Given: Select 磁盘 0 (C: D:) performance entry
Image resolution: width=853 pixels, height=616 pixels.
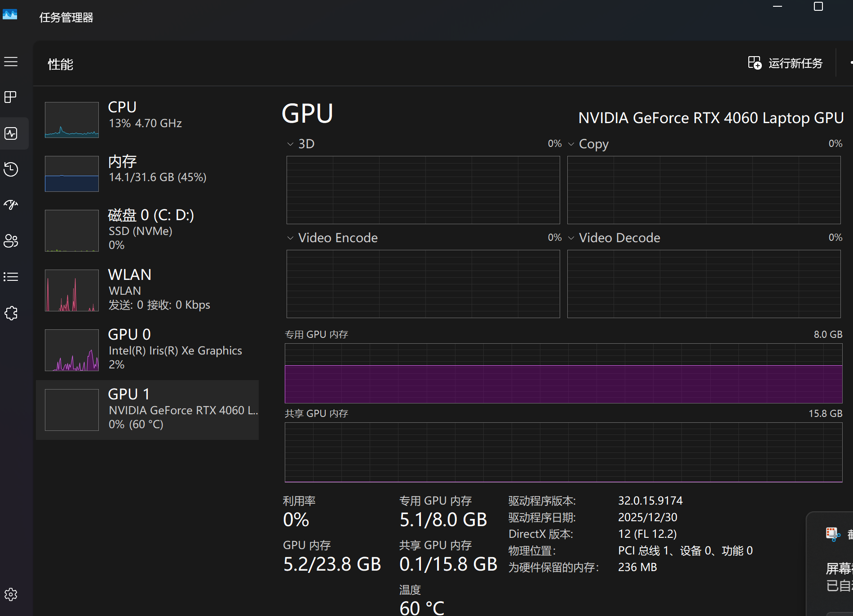Looking at the screenshot, I should pyautogui.click(x=147, y=230).
